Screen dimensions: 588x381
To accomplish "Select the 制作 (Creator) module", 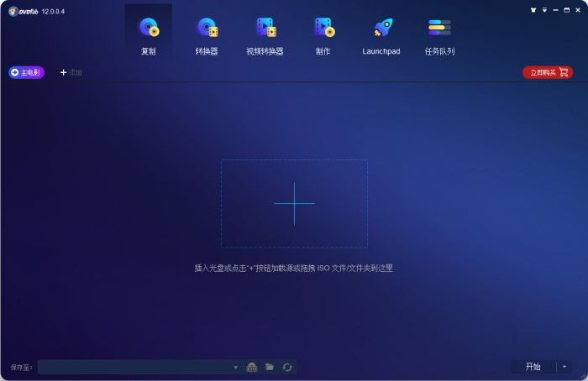I will click(323, 34).
